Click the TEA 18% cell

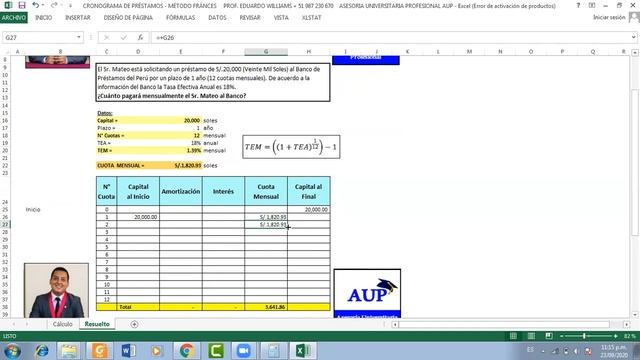click(x=180, y=143)
